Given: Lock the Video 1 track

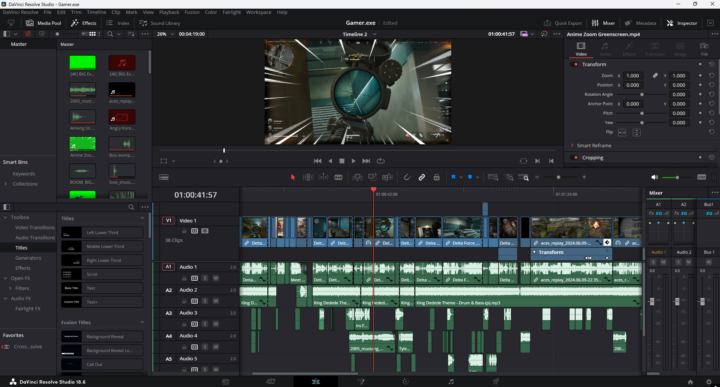Looking at the screenshot, I should click(184, 231).
